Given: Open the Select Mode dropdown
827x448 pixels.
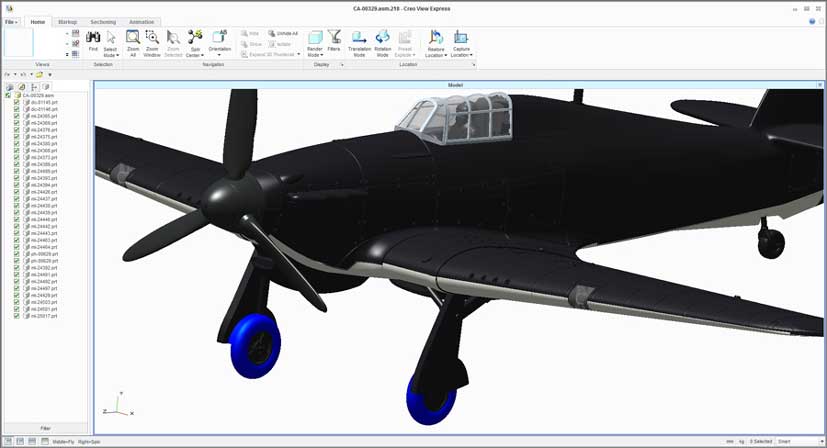Looking at the screenshot, I should (110, 43).
